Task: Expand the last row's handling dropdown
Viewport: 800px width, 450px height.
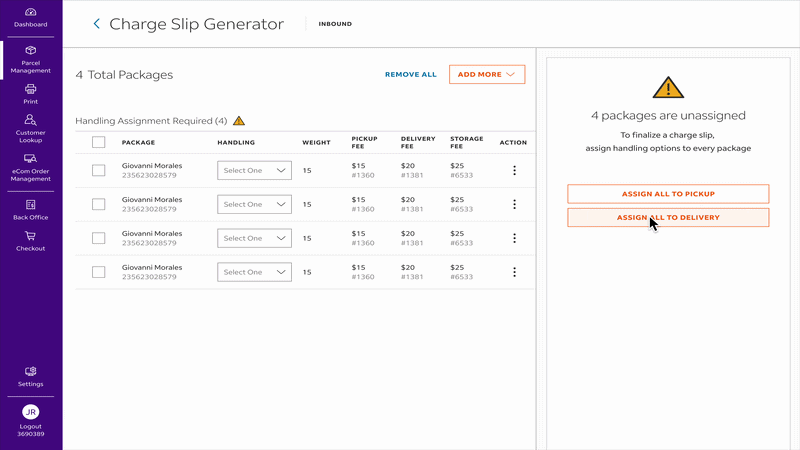Action: (254, 272)
